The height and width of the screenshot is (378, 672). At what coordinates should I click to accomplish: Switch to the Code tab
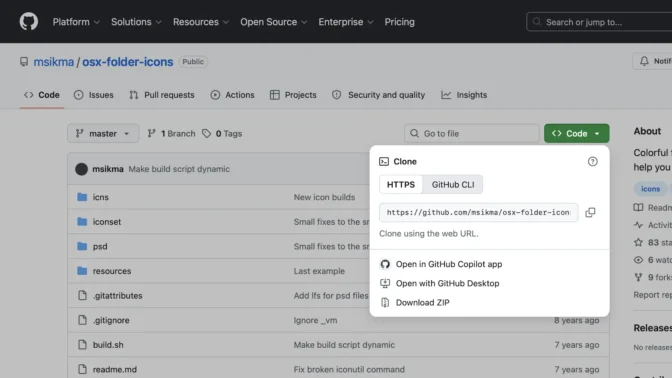[x=42, y=95]
